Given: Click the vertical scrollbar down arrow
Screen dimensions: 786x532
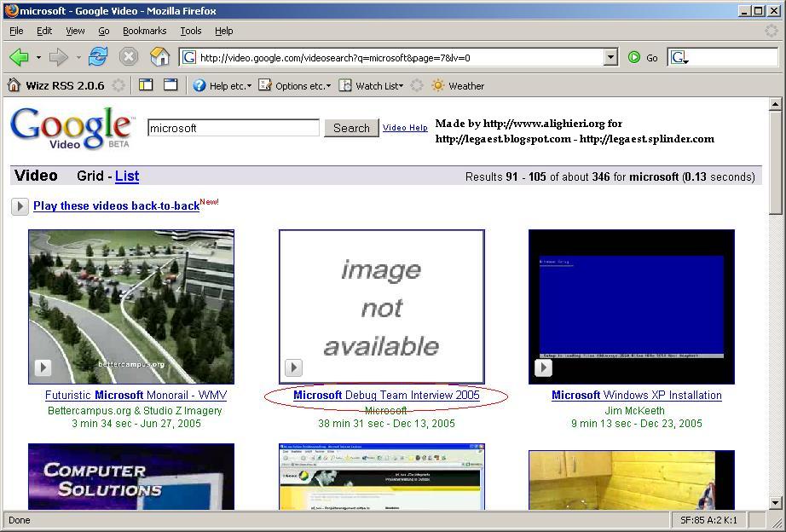Looking at the screenshot, I should coord(776,503).
